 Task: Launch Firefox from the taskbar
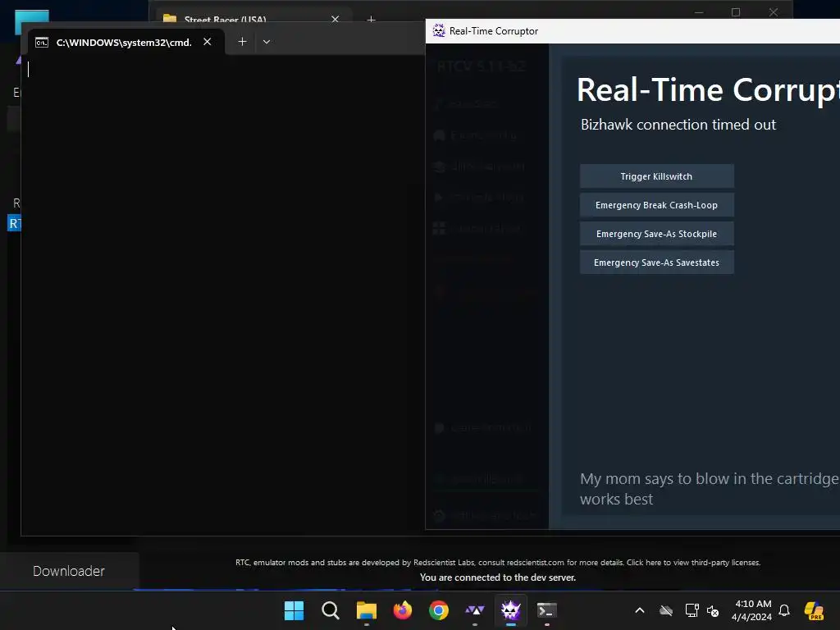(402, 610)
